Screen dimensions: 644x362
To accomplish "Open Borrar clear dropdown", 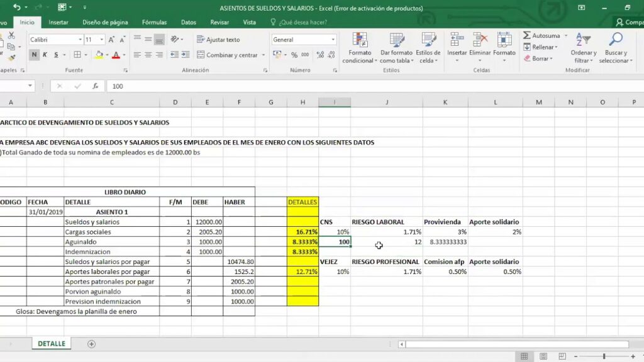I will click(x=538, y=58).
